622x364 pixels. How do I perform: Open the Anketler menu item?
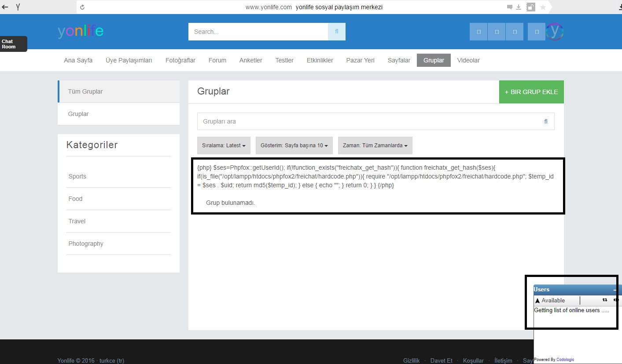point(251,60)
